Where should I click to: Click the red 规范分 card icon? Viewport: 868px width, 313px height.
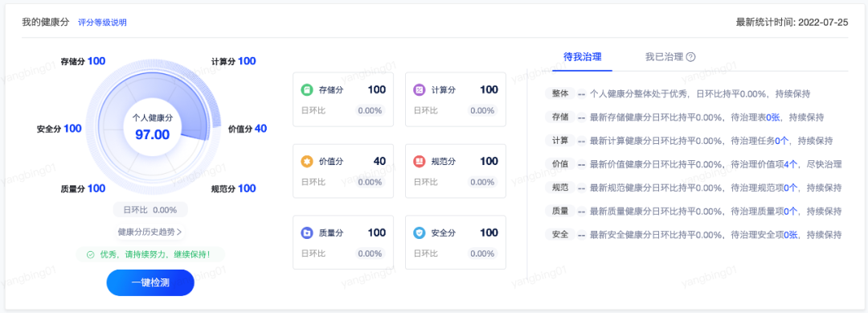click(x=420, y=161)
